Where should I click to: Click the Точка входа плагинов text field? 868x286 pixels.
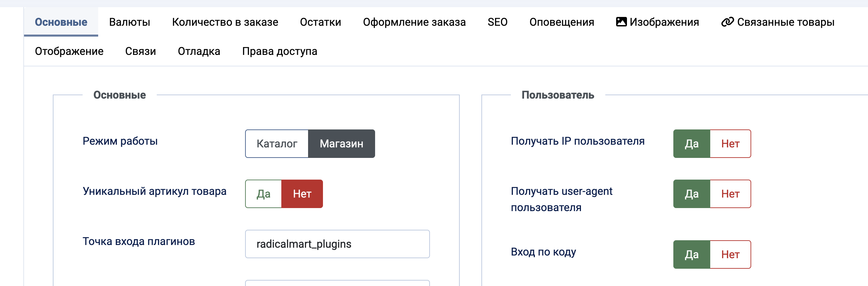tap(337, 244)
